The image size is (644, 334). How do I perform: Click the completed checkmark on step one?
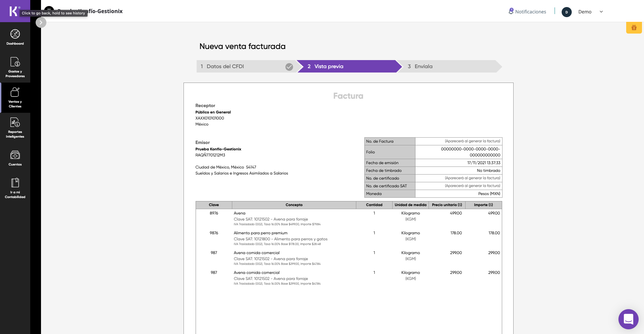pyautogui.click(x=289, y=67)
